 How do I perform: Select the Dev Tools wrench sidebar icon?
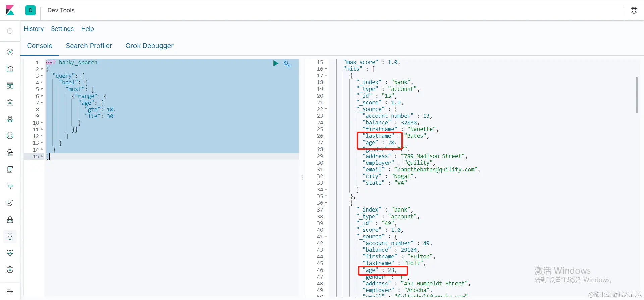(10, 236)
